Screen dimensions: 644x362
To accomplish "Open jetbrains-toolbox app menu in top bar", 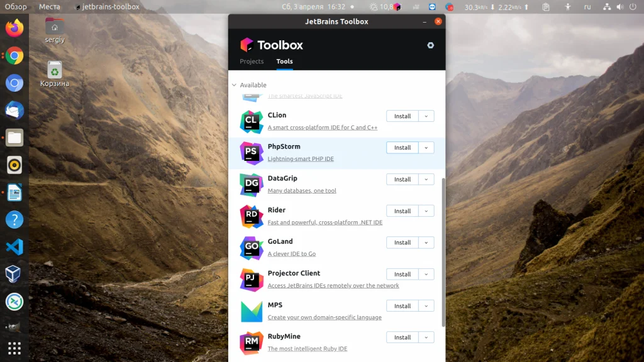I will pyautogui.click(x=107, y=6).
